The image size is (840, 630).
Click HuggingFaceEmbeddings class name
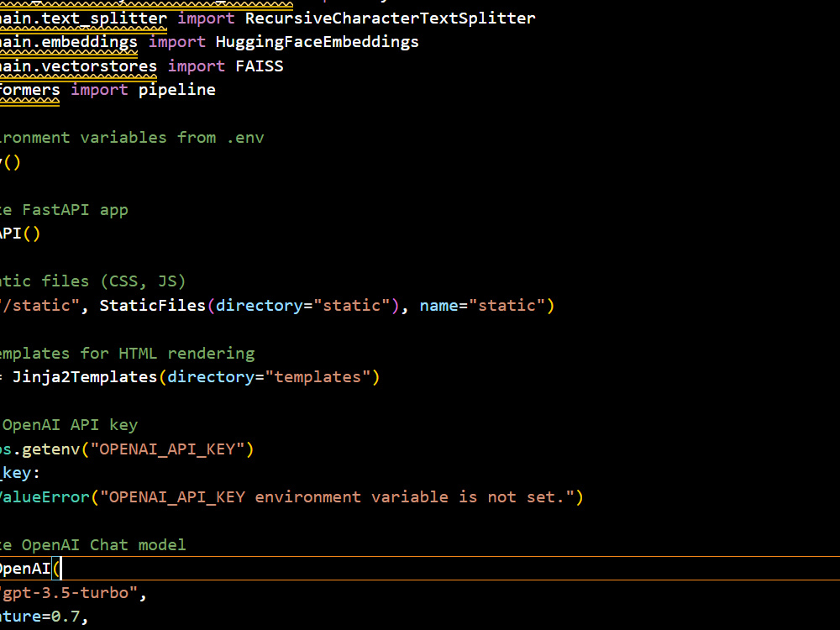318,42
